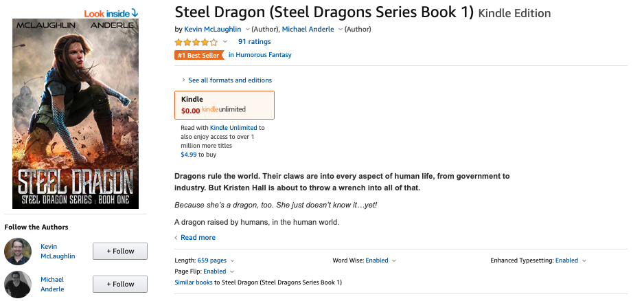
Task: Open the 91 ratings link
Action: (x=254, y=43)
